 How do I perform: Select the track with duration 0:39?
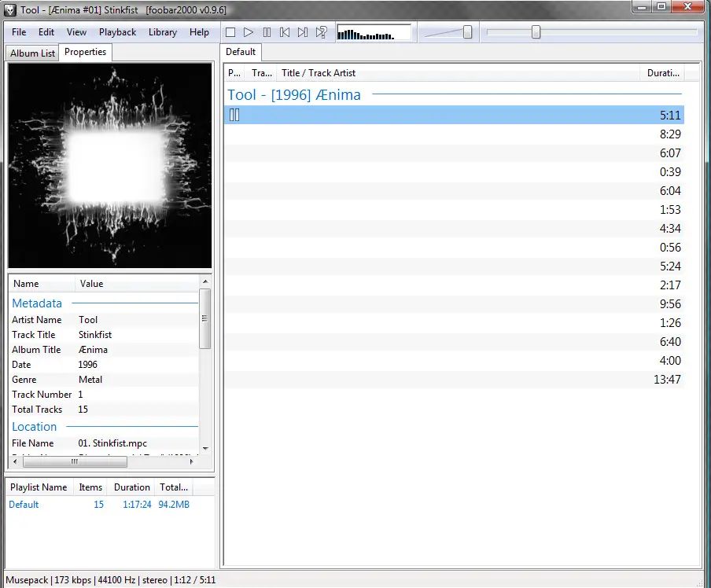tap(455, 172)
